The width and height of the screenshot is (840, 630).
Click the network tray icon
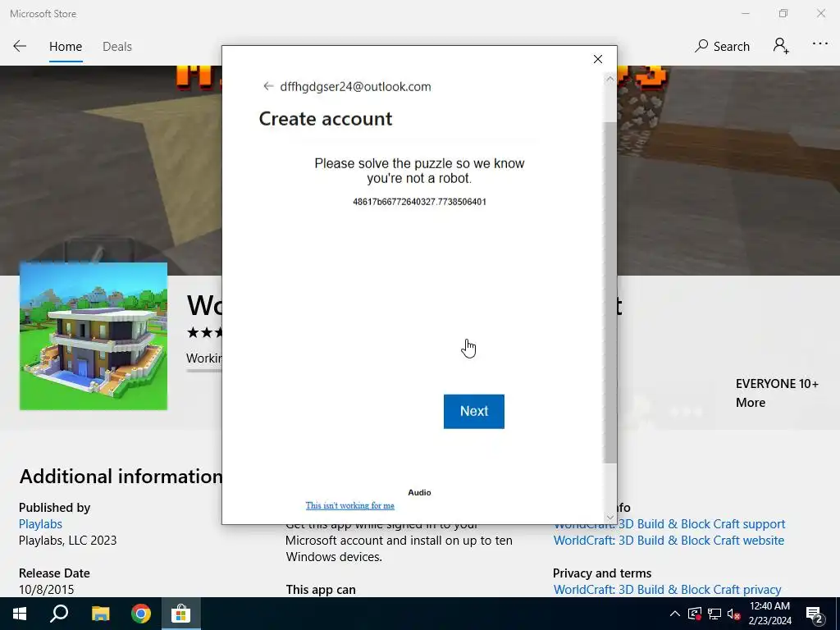pyautogui.click(x=714, y=614)
